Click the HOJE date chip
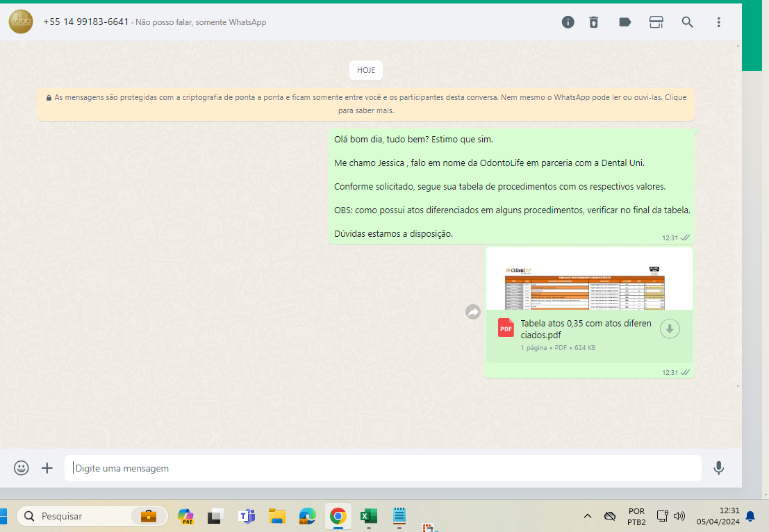Image resolution: width=769 pixels, height=532 pixels. pos(366,70)
